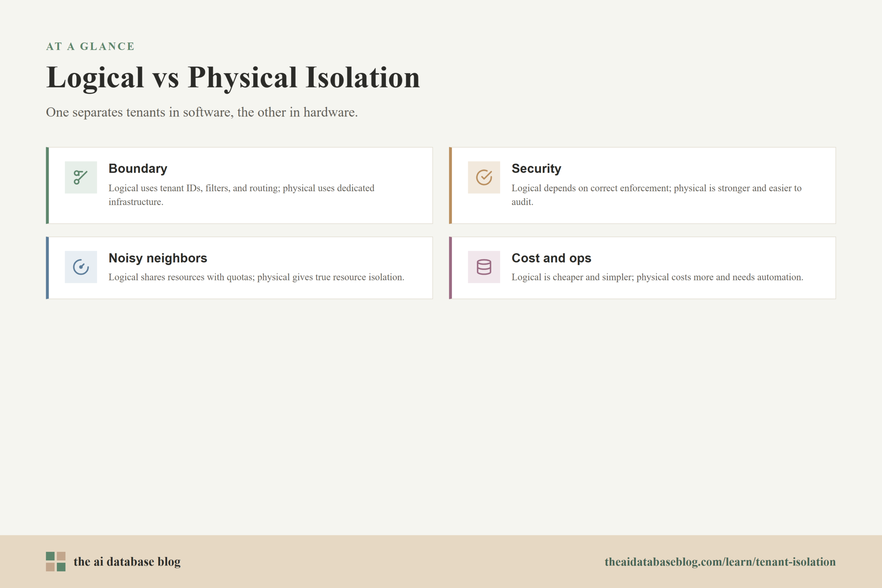The height and width of the screenshot is (588, 882).
Task: Click the blog logo squares icon
Action: click(55, 561)
